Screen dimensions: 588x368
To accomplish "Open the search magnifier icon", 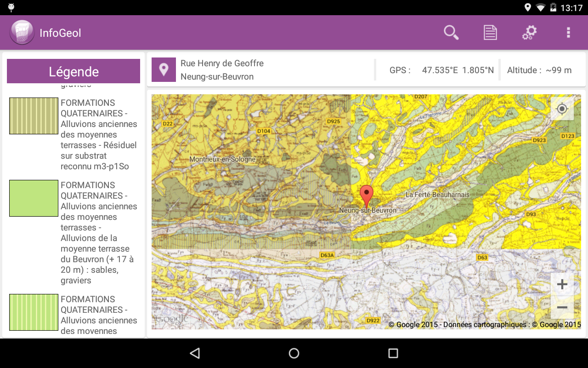I will [451, 33].
